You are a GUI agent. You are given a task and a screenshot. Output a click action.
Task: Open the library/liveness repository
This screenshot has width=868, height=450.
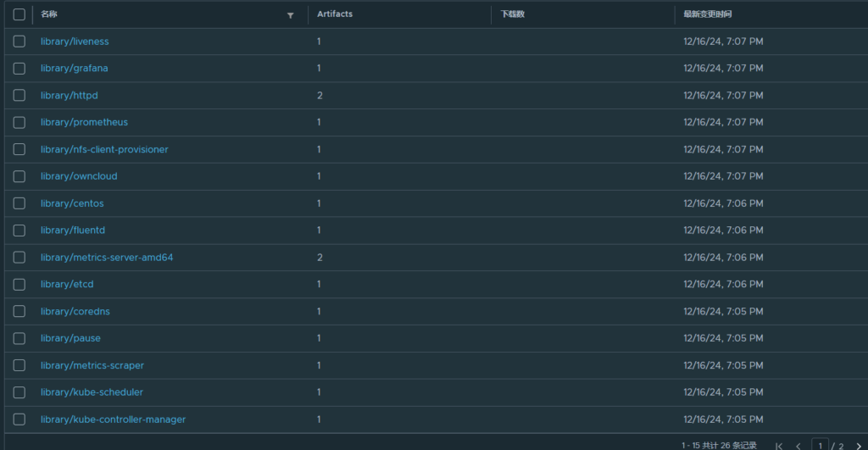(x=75, y=42)
